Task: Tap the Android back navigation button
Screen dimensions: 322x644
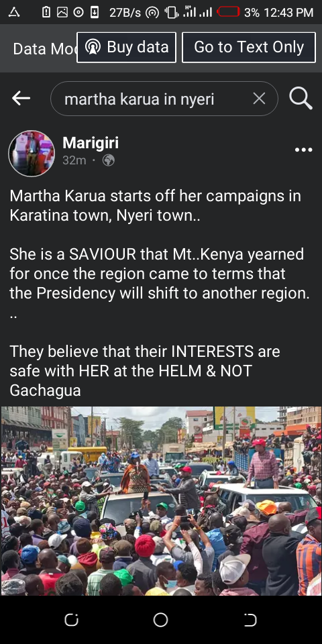Action: [250, 620]
